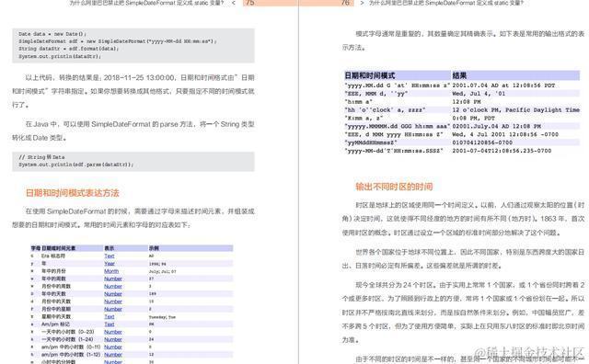This screenshot has width=589, height=364.
Task: Click the 日期和时间模式 table header
Action: (370, 75)
